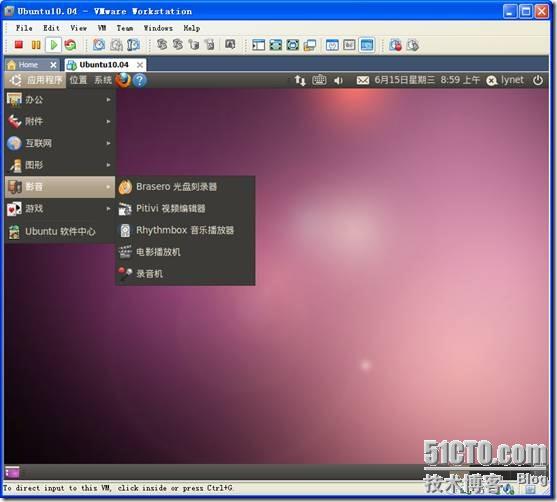Select the Console view toolbar icon
The image size is (557, 502).
pos(367,45)
